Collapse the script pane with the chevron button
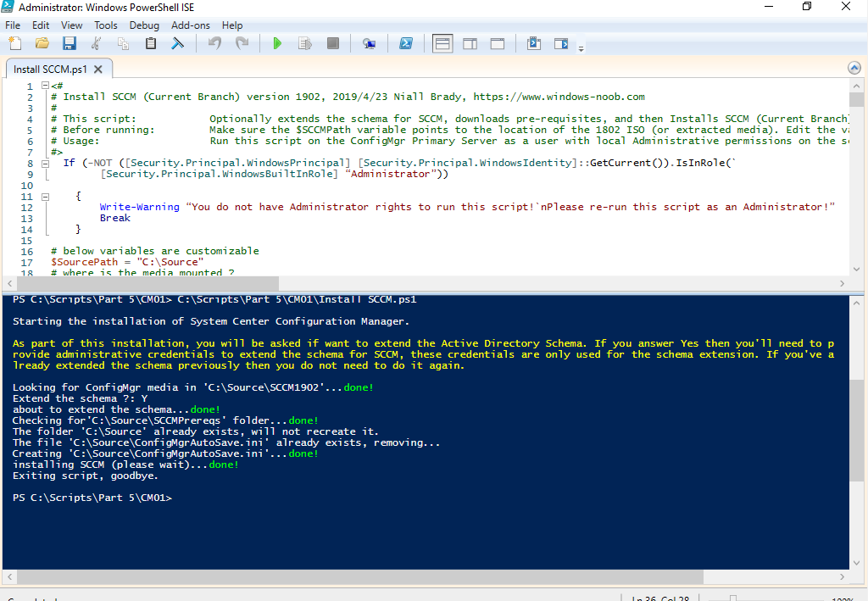The height and width of the screenshot is (601, 868). pyautogui.click(x=854, y=68)
